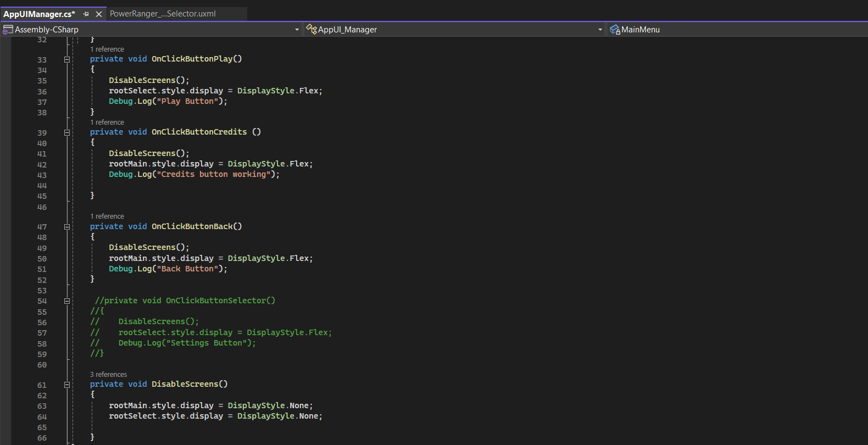
Task: Collapse the commented OnClickButtonSelector block
Action: point(67,301)
